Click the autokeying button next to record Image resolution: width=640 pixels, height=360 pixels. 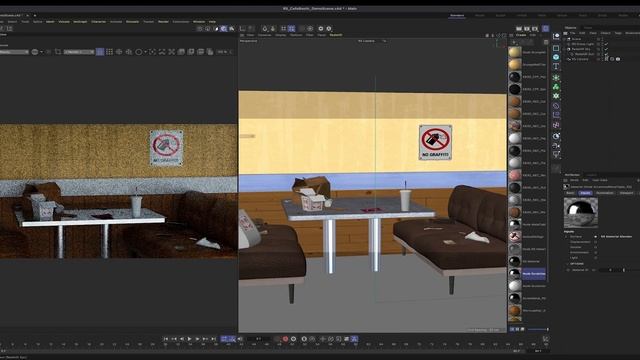pyautogui.click(x=293, y=339)
